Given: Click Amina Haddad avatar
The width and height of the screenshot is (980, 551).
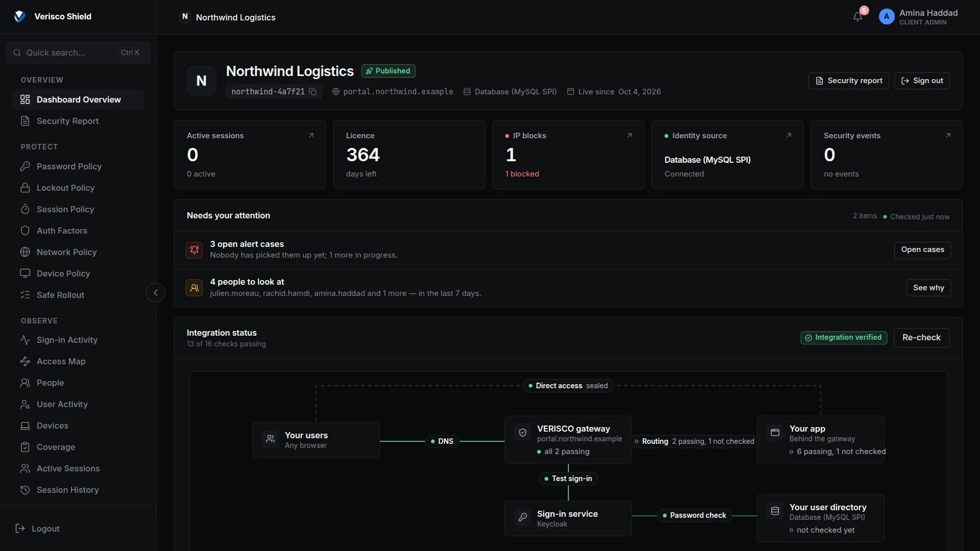Looking at the screenshot, I should [x=887, y=17].
